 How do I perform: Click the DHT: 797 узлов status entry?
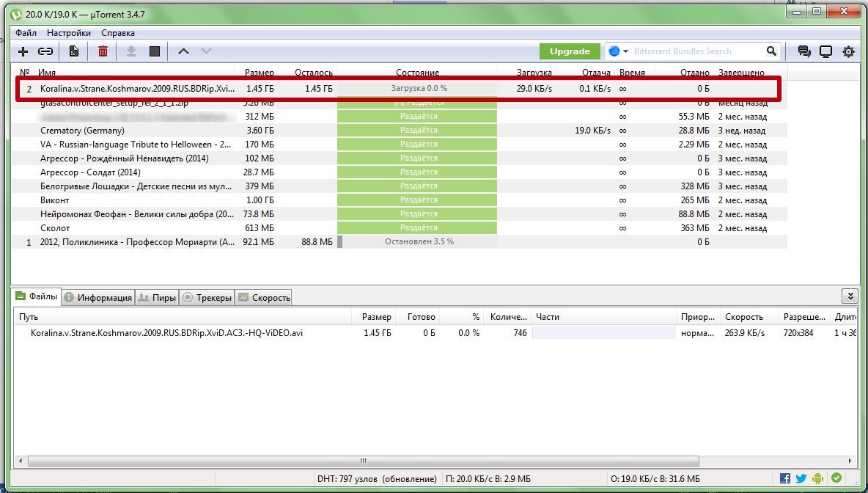click(x=377, y=478)
